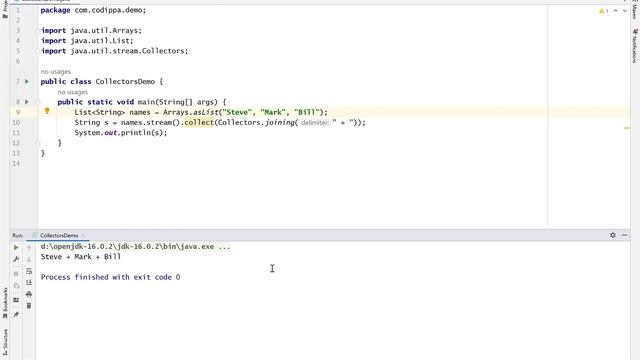Toggle soft-wrap in Run console
The height and width of the screenshot is (360, 640).
[29, 271]
